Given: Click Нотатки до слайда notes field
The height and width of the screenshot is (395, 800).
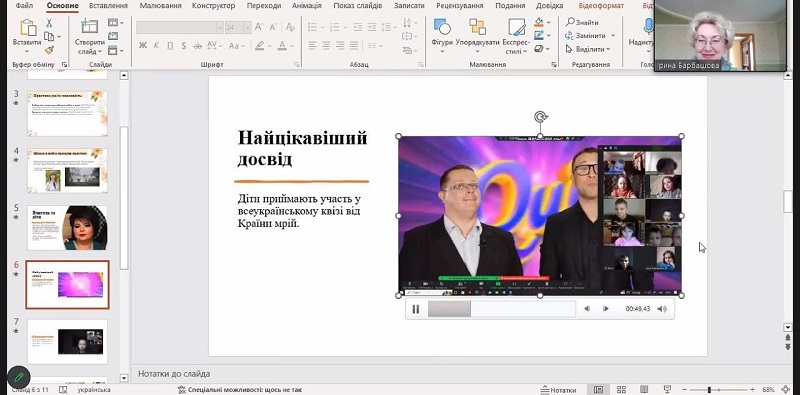Looking at the screenshot, I should click(x=174, y=374).
